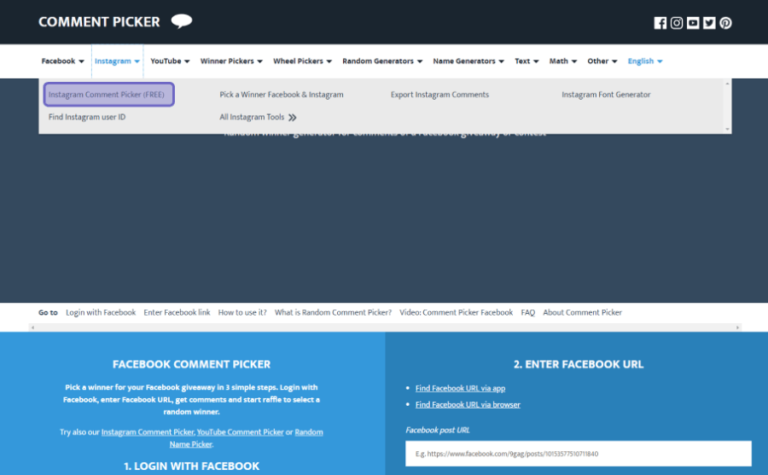Go to Enter Facebook link section
Image resolution: width=768 pixels, height=475 pixels.
[x=177, y=312]
